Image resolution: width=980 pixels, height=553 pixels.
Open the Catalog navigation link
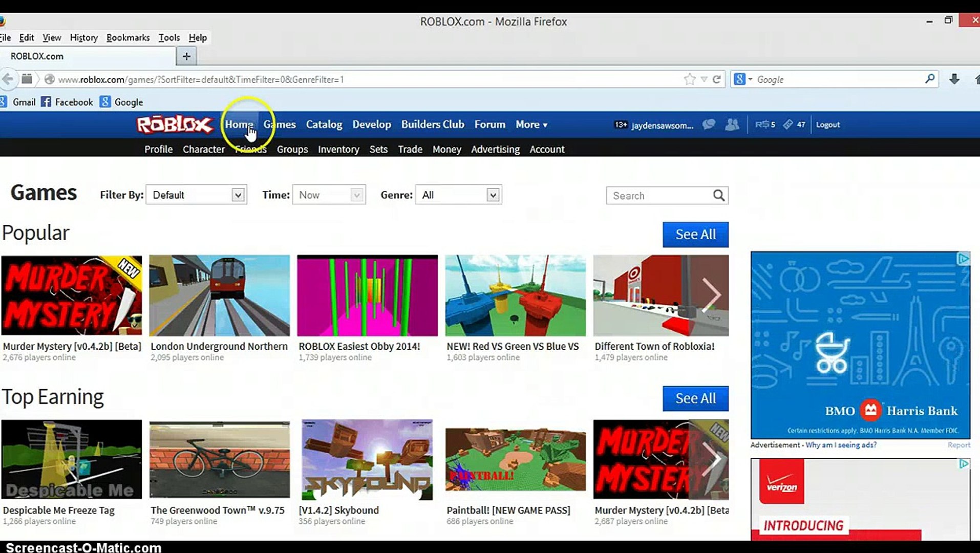tap(324, 124)
